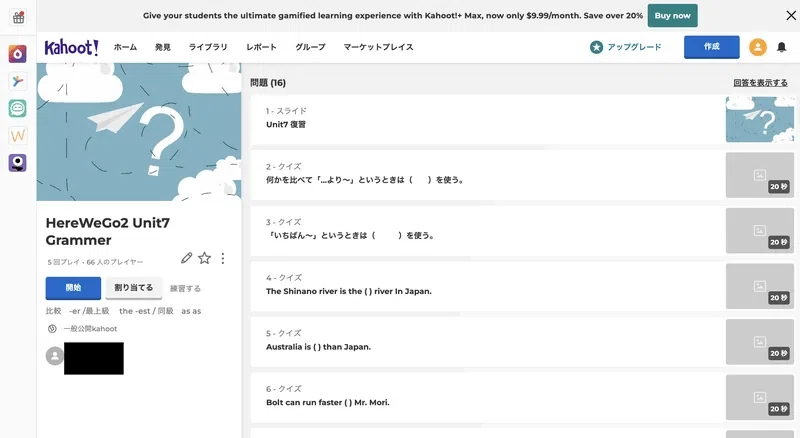Expand question 4 The Shinano river
Viewport: 800px width, 438px height.
pos(522,286)
